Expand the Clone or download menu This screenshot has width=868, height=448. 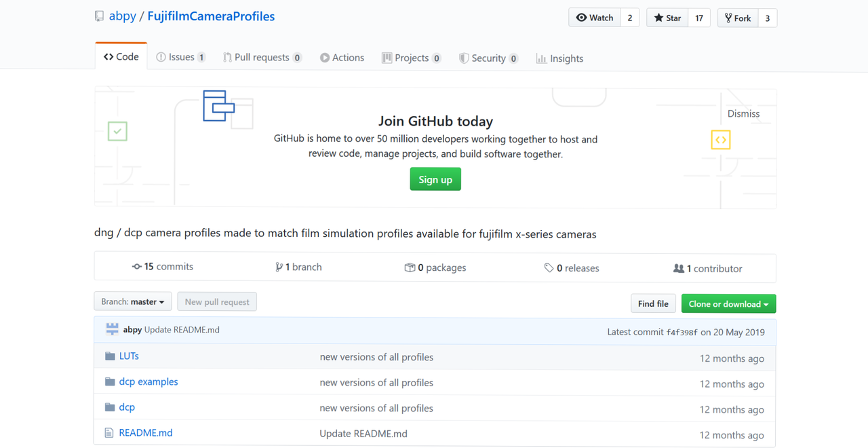[728, 304]
